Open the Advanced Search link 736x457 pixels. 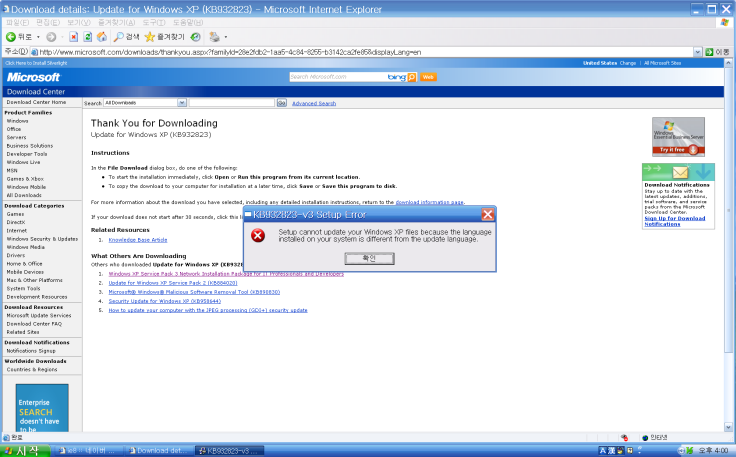[314, 103]
